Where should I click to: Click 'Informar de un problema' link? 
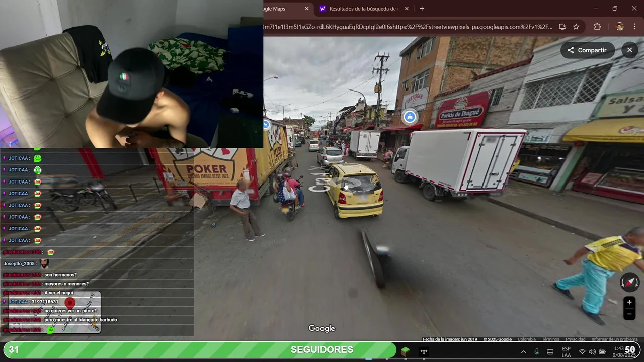click(614, 339)
